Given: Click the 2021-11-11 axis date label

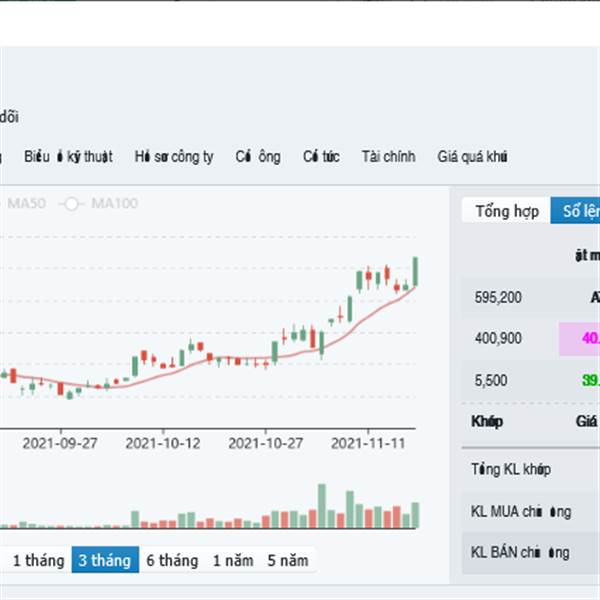Looking at the screenshot, I should tap(368, 443).
